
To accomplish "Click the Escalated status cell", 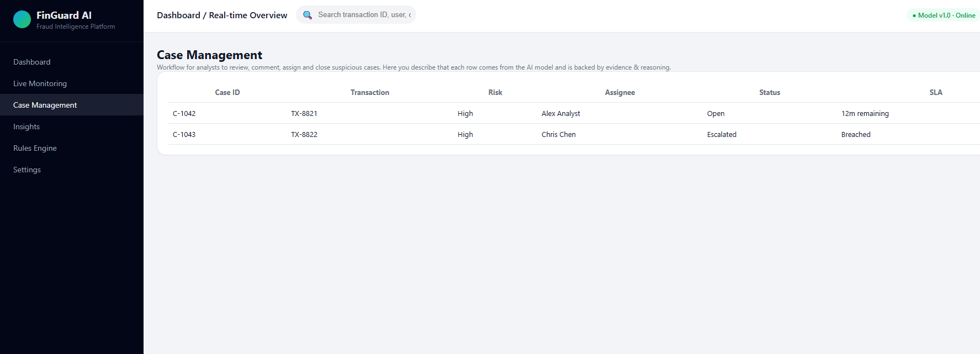I will tap(722, 134).
